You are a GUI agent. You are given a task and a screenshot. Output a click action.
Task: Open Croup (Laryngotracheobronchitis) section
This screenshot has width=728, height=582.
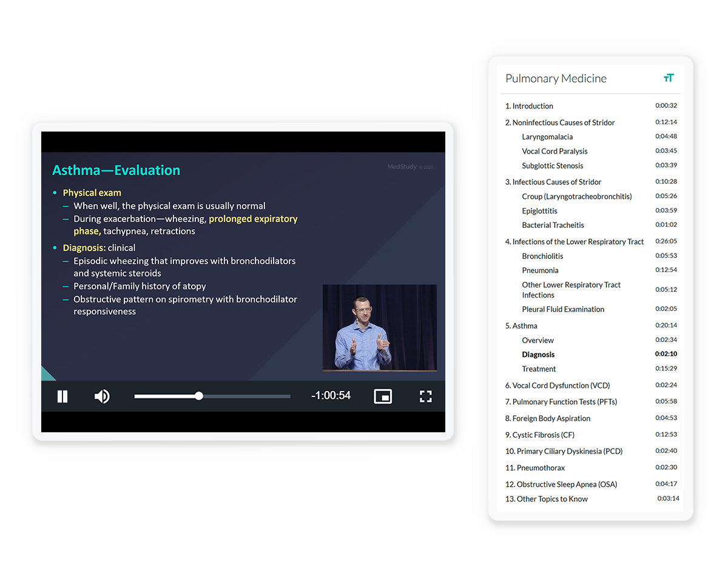576,196
